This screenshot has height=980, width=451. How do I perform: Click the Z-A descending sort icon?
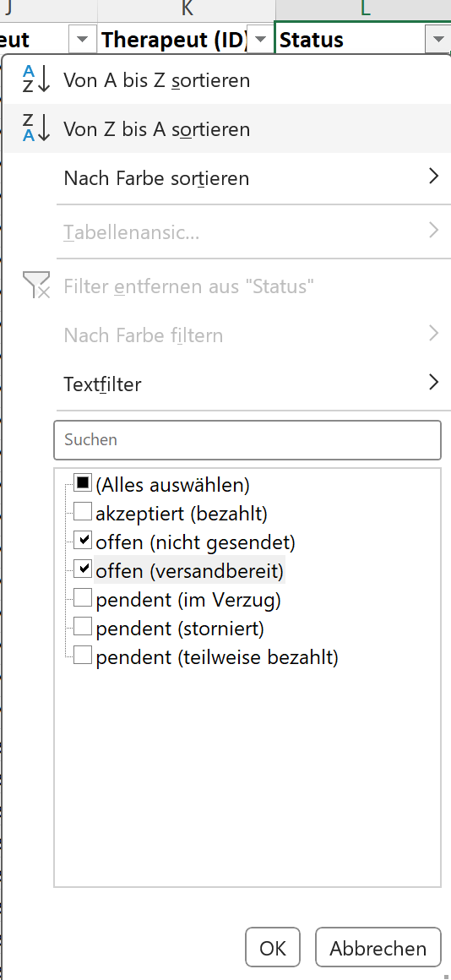[35, 128]
